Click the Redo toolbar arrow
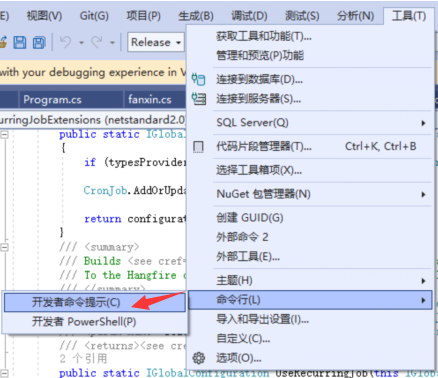438x378 pixels. (x=97, y=42)
